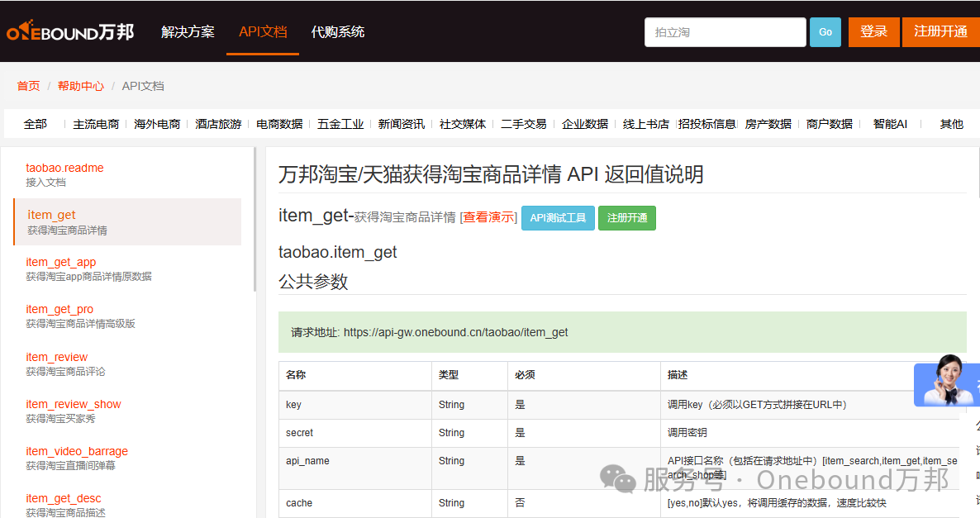This screenshot has width=980, height=518.
Task: Click the 否 cell in the cache row
Action: tap(583, 503)
